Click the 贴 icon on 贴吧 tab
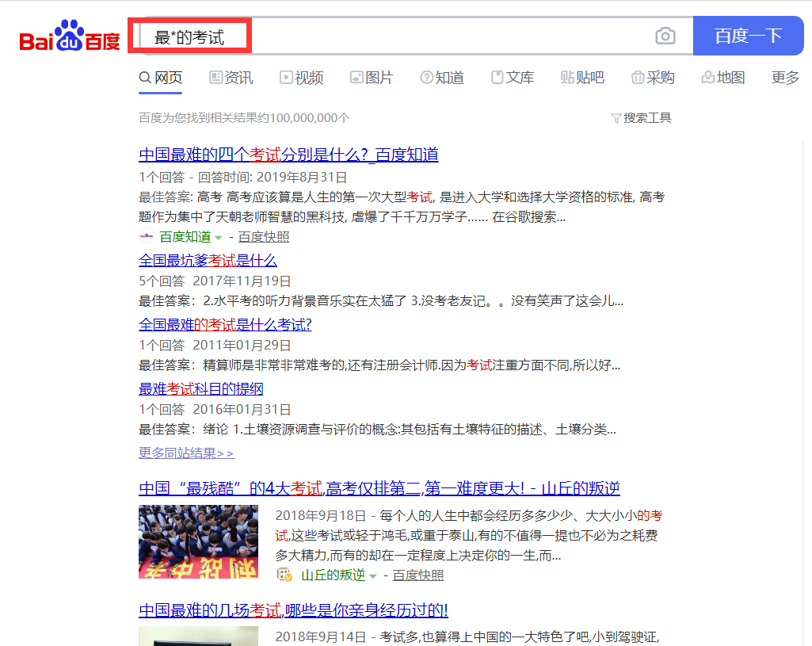The image size is (812, 646). (567, 78)
